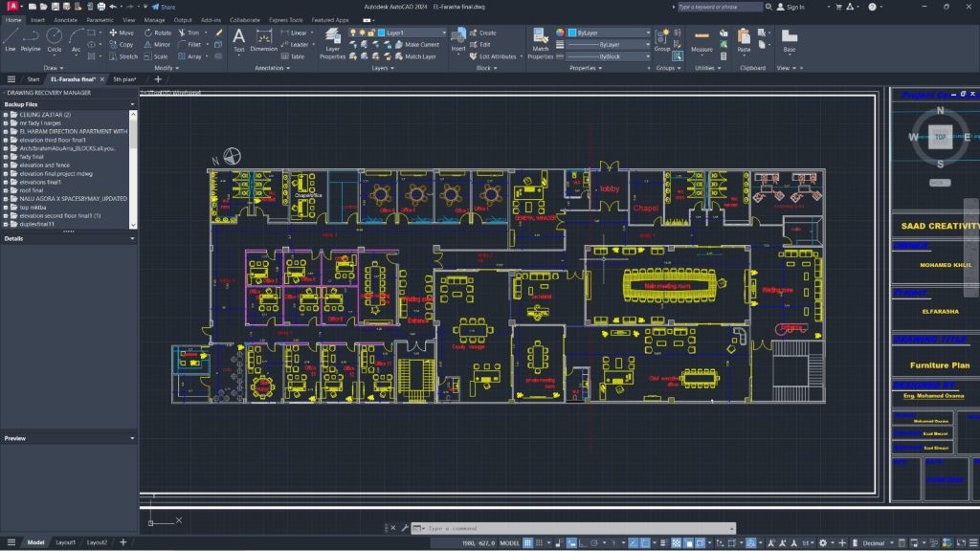
Task: Select the multiline Text tool
Action: (x=238, y=40)
